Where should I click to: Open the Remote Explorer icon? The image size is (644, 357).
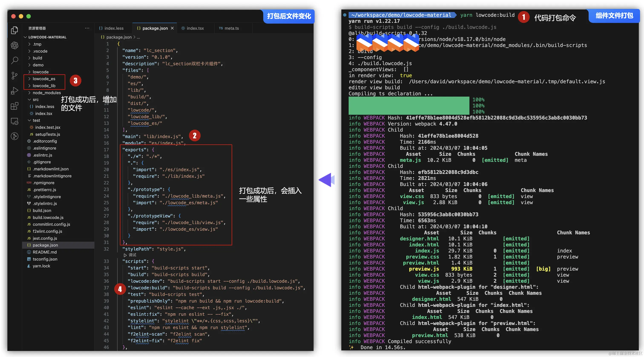pos(14,121)
